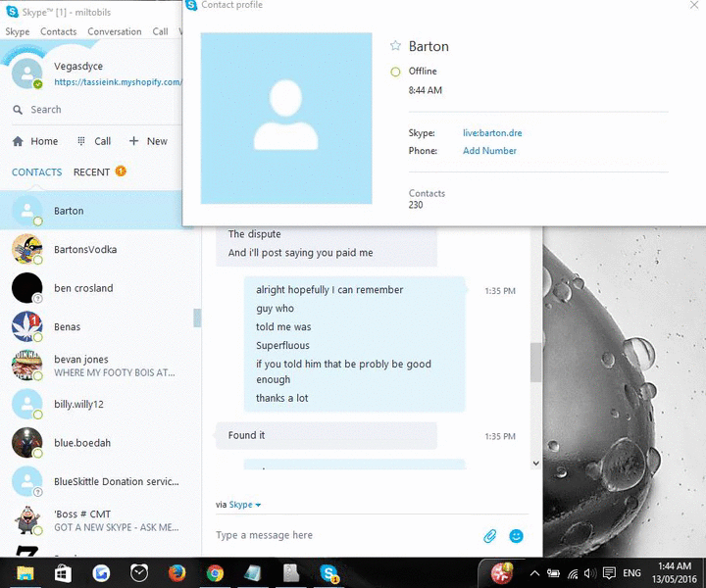Click the Vegasdyce profile avatar
Viewport: 706px width, 588px height.
coord(27,73)
